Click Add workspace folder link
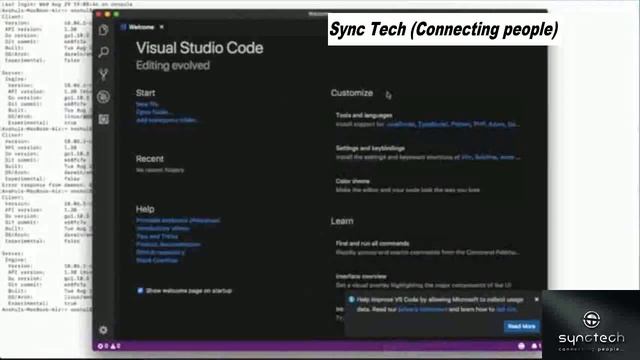 (x=167, y=120)
